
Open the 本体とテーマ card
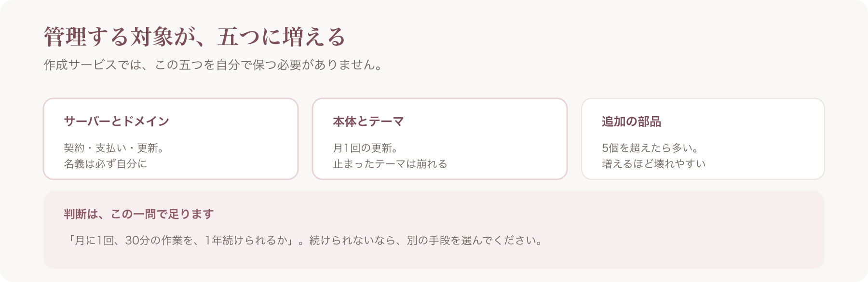(x=440, y=139)
